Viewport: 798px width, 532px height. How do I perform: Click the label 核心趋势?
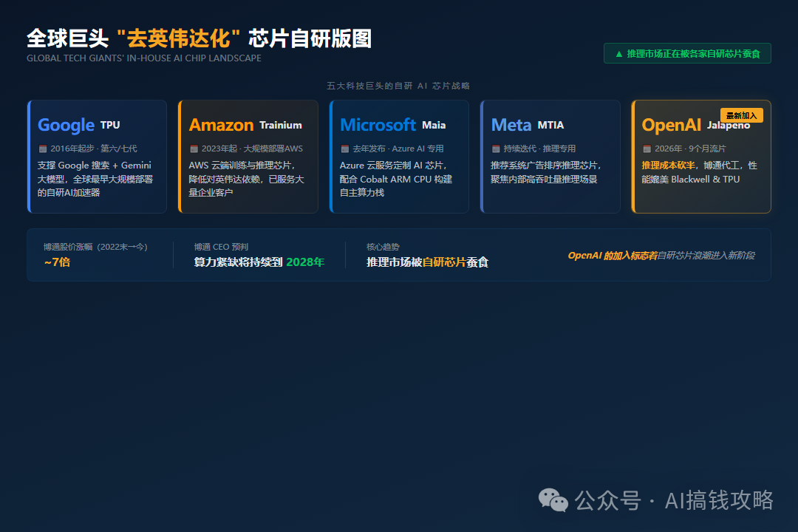[383, 247]
